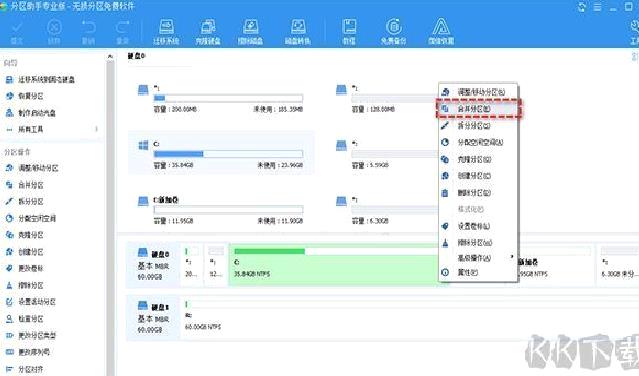Choose Delete Partition (删除分区) in context menu
The height and width of the screenshot is (376, 639).
[x=478, y=193]
